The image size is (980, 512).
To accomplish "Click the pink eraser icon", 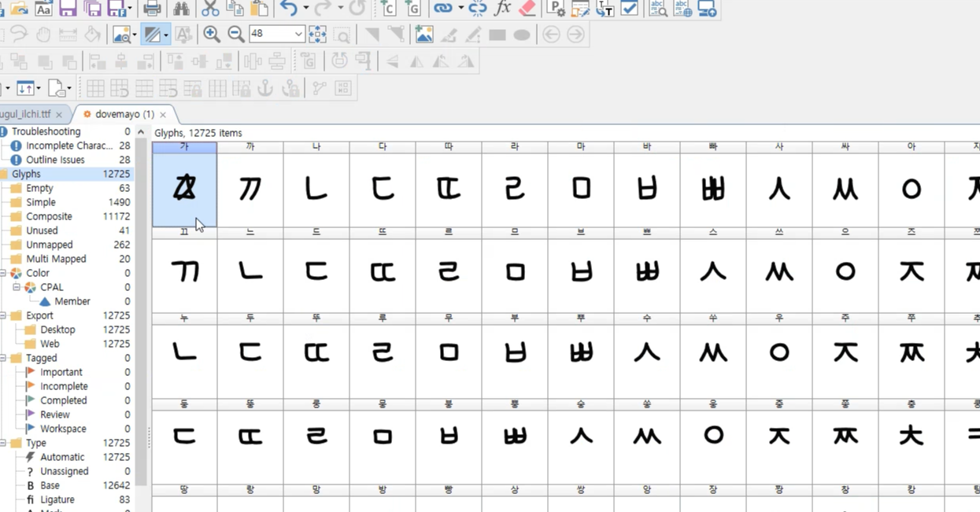I will 527,9.
